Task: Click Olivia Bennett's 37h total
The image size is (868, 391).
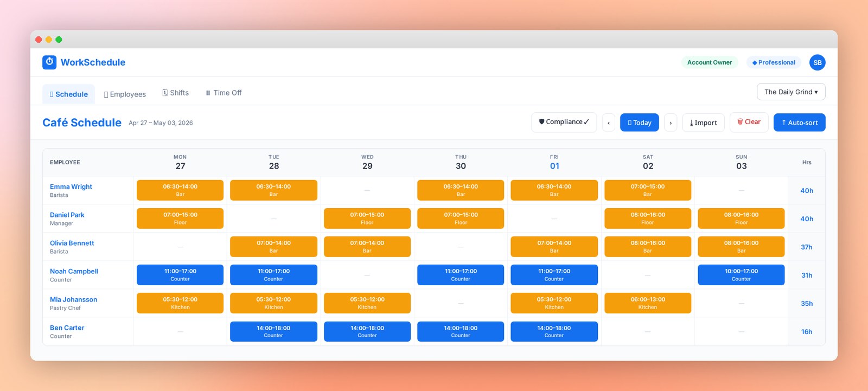Action: coord(807,247)
